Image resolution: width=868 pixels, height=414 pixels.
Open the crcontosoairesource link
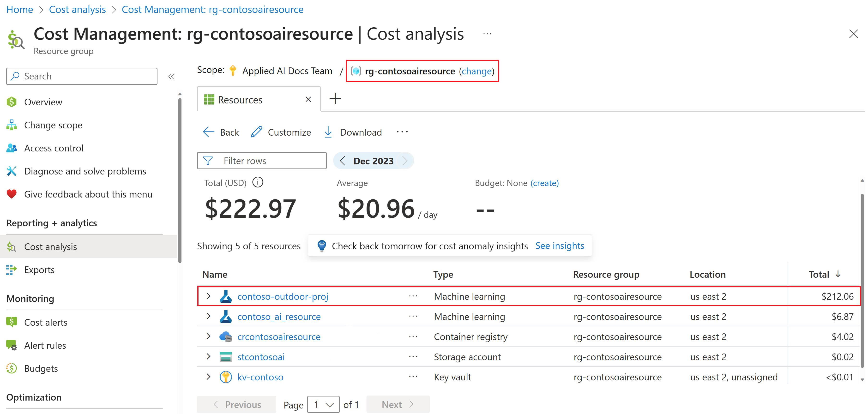(279, 337)
